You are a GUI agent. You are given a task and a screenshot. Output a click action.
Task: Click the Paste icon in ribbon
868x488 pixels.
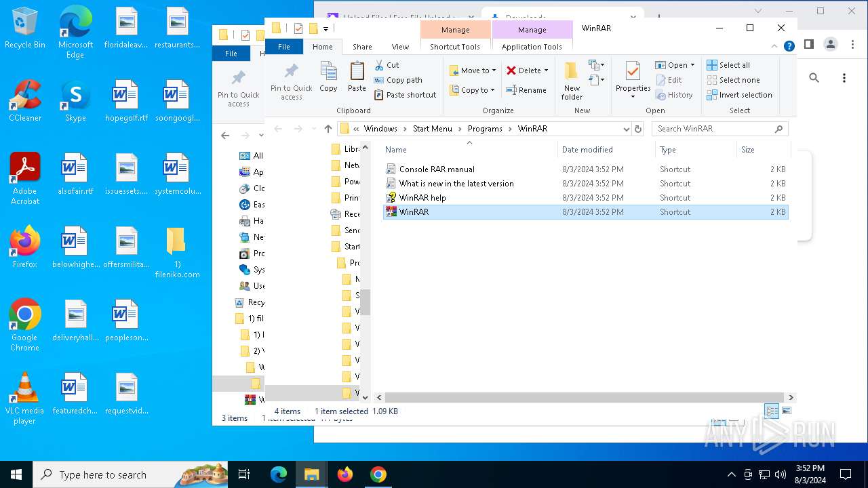click(357, 77)
